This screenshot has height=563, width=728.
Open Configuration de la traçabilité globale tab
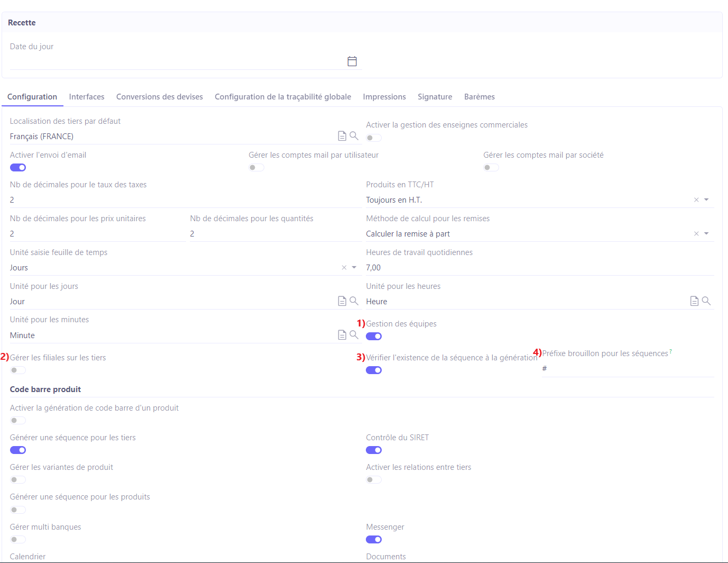[x=283, y=97]
